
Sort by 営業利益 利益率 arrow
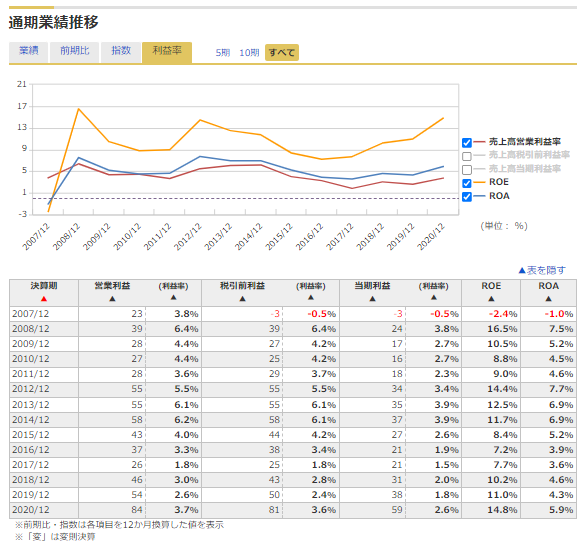coord(173,297)
